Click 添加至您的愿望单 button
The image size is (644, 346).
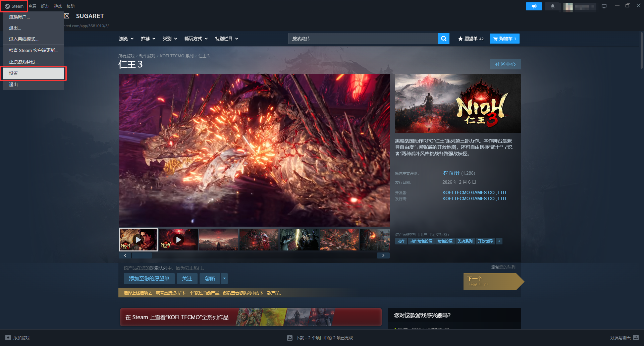(x=149, y=279)
